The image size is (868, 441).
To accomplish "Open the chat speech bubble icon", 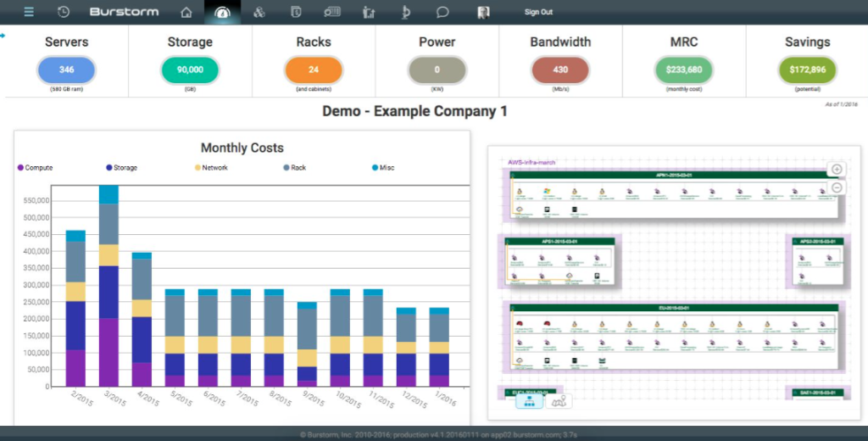I will point(442,12).
